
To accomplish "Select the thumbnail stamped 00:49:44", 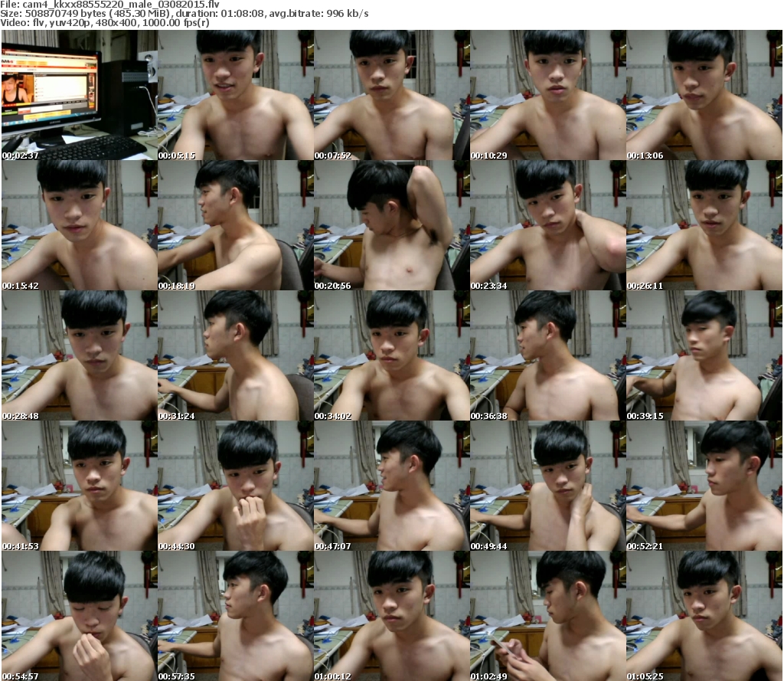I will [547, 486].
